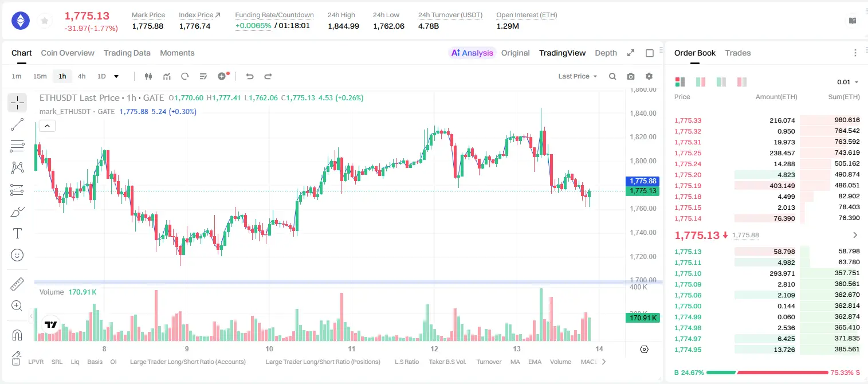The width and height of the screenshot is (868, 384).
Task: Open the 0.01 price precision dropdown
Action: [x=848, y=82]
